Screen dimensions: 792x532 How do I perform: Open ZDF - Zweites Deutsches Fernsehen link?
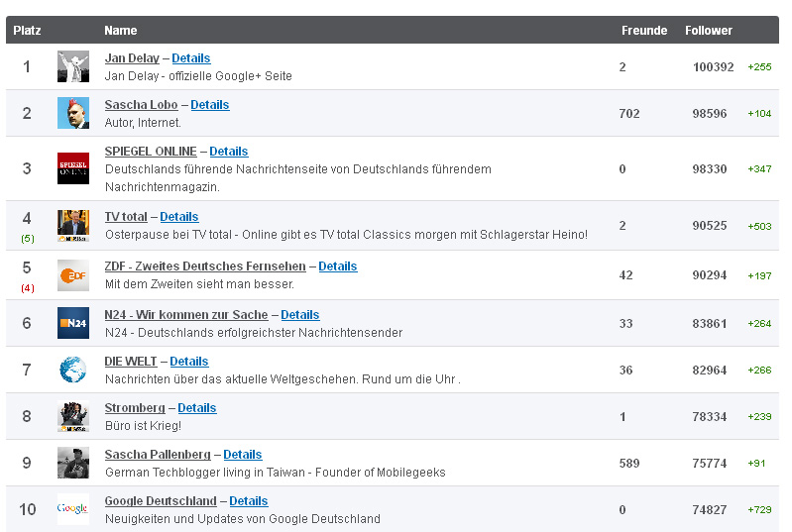coord(205,266)
